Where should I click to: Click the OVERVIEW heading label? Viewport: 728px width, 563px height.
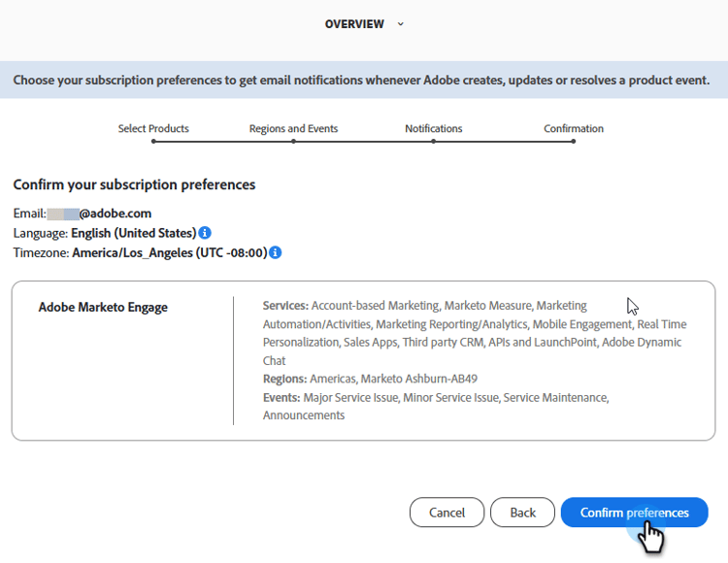(354, 24)
